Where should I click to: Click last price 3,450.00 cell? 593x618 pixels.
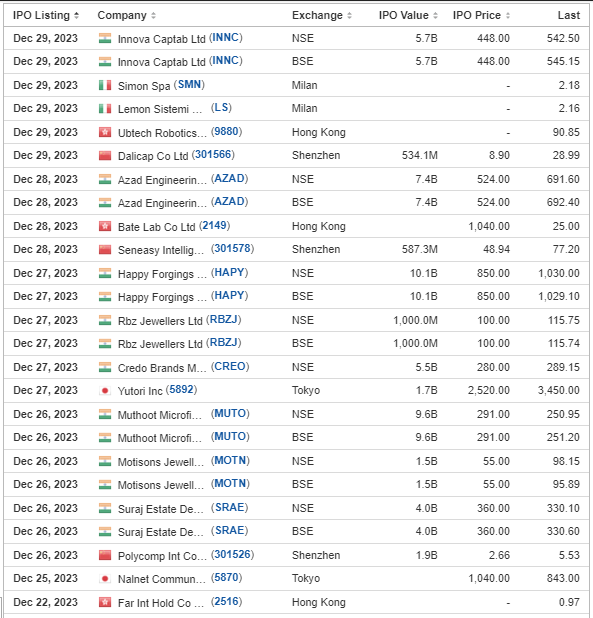559,391
